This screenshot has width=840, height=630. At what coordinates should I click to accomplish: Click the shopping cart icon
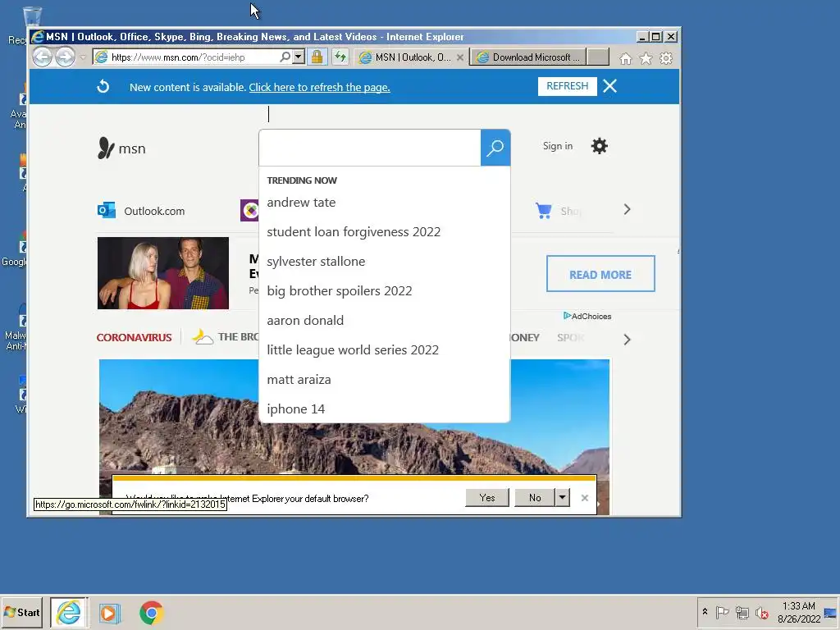[544, 211]
